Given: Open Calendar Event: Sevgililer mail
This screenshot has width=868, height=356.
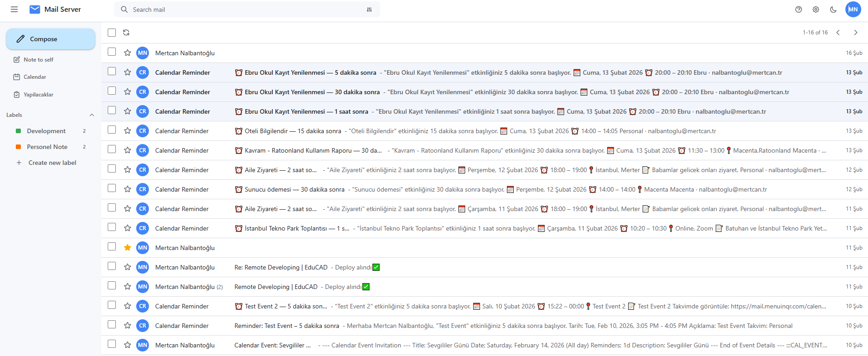Looking at the screenshot, I should (x=484, y=345).
